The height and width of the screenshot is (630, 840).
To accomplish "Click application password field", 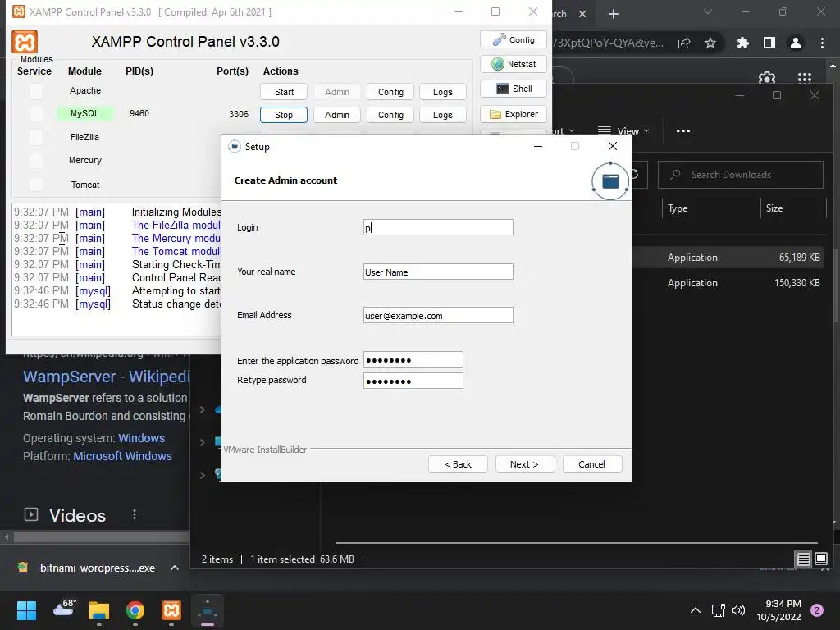I will 413,360.
